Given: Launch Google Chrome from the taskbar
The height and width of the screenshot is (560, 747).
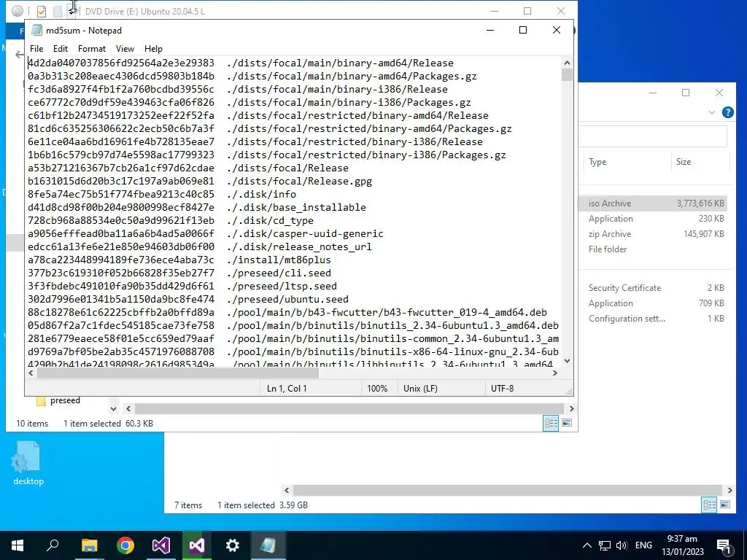Looking at the screenshot, I should 125,545.
